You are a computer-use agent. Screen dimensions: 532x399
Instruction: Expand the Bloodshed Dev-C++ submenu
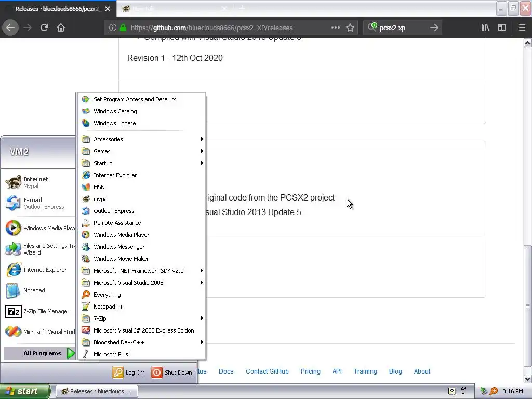point(142,342)
